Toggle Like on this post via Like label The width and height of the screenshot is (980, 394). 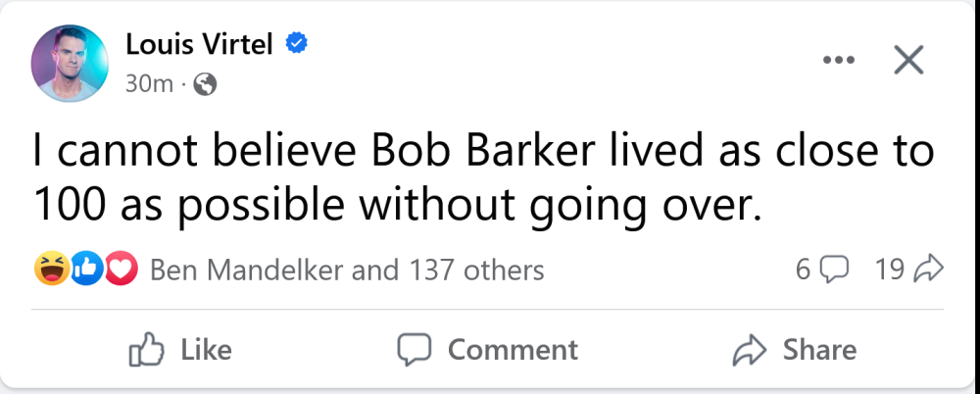(207, 350)
